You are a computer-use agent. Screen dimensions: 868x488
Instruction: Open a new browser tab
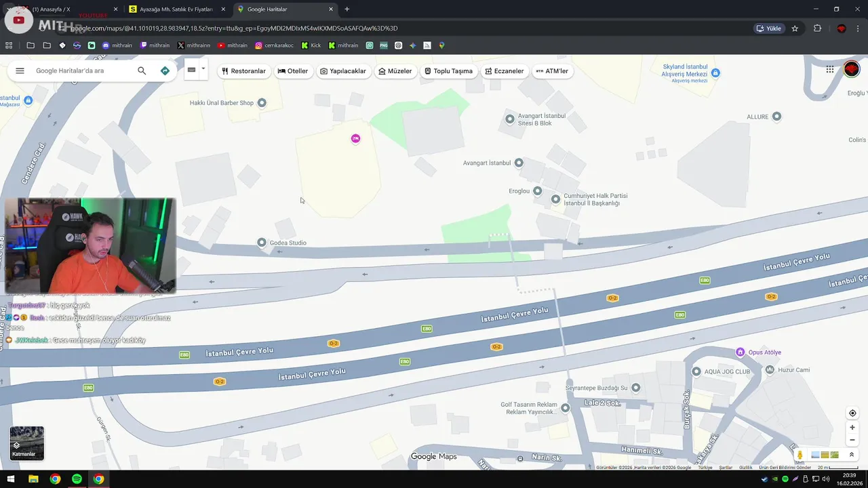[x=347, y=9]
